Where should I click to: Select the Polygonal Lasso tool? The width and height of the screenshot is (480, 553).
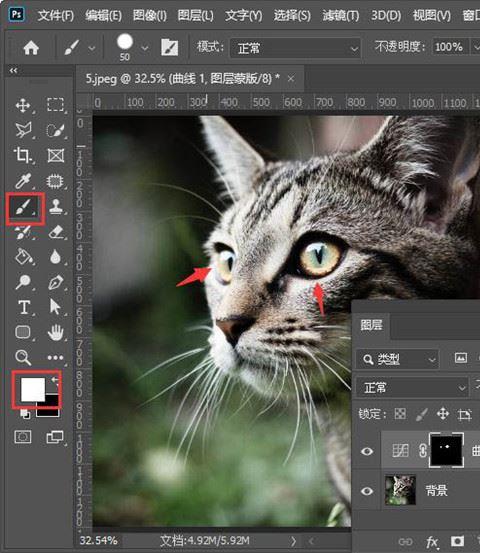pyautogui.click(x=23, y=130)
